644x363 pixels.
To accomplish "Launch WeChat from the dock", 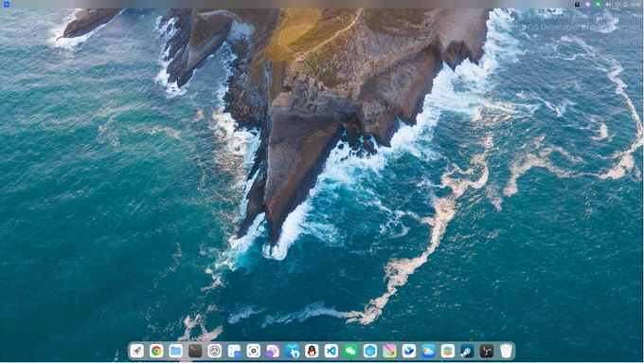I will point(350,351).
